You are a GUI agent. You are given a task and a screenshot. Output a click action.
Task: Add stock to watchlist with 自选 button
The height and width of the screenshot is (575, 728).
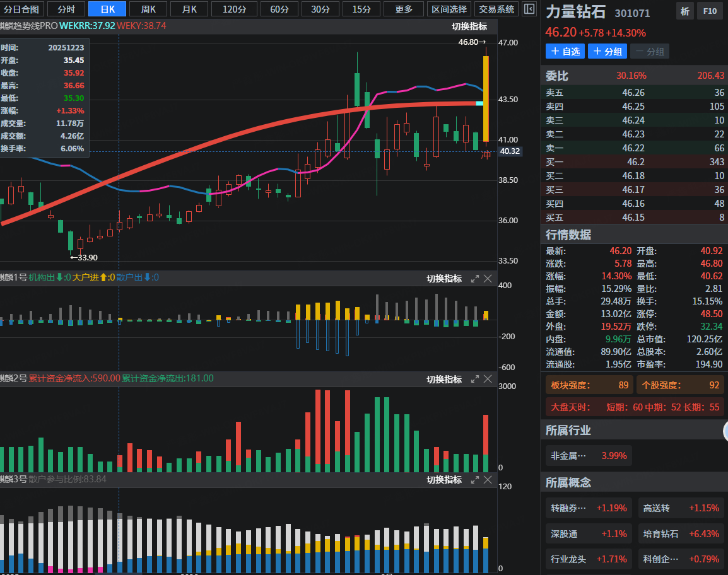(565, 52)
